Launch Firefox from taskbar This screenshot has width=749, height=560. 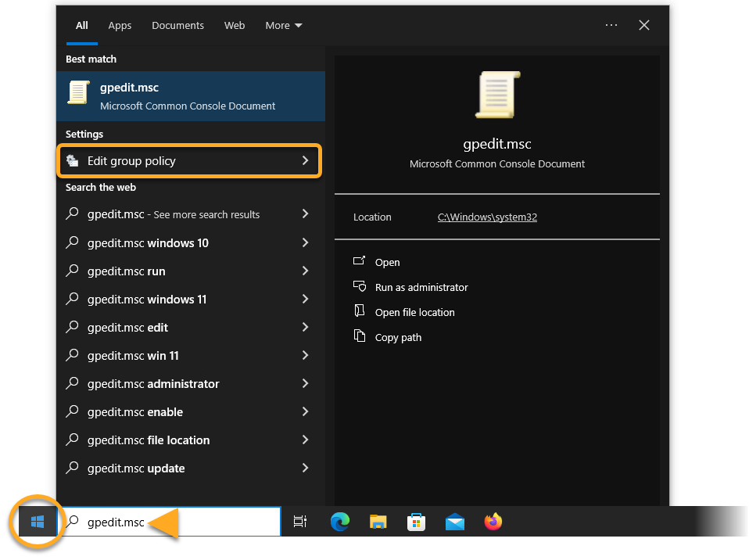point(493,522)
